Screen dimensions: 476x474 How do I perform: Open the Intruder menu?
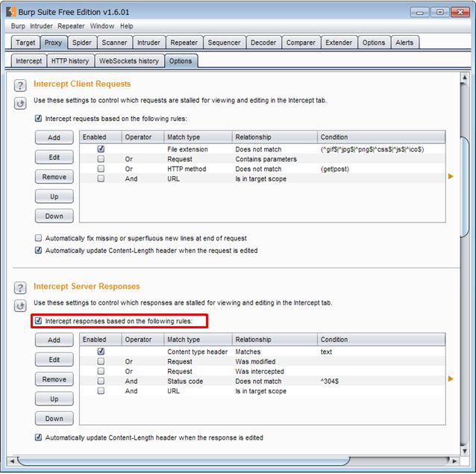[41, 26]
